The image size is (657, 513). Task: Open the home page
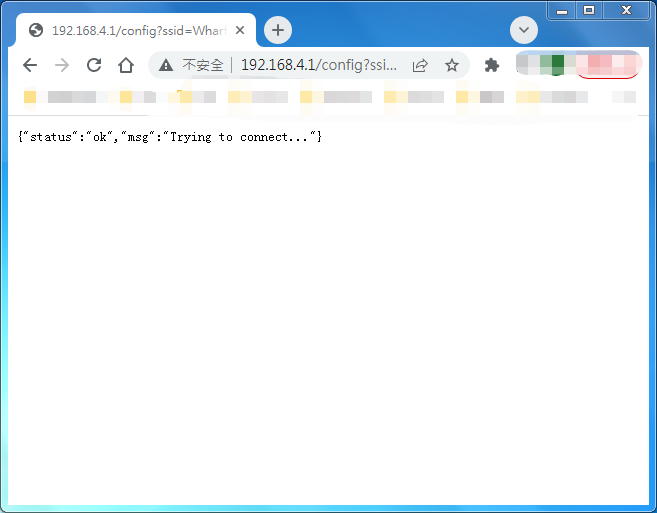coord(126,65)
